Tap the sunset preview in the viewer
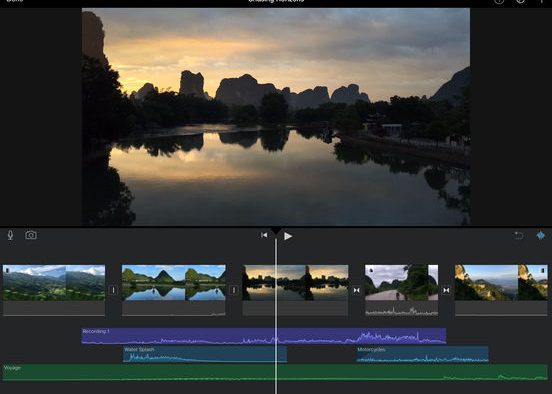Screen dimensions: 552x394 pyautogui.click(x=276, y=117)
